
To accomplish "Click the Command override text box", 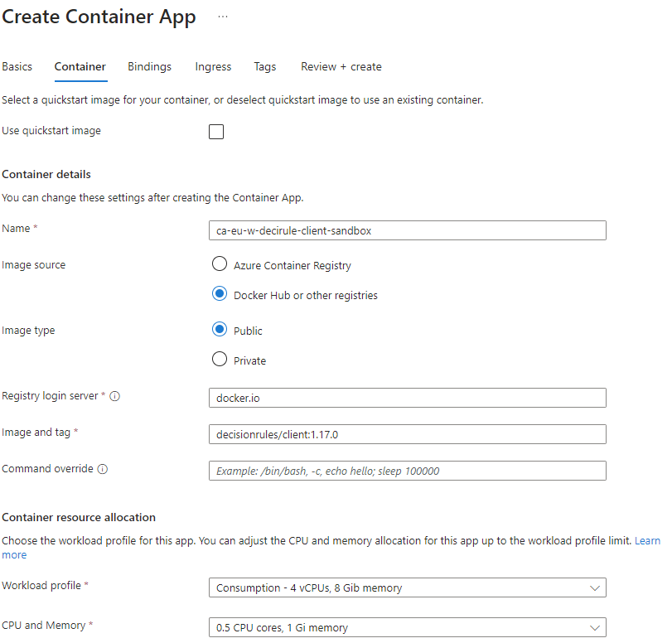I will 407,471.
